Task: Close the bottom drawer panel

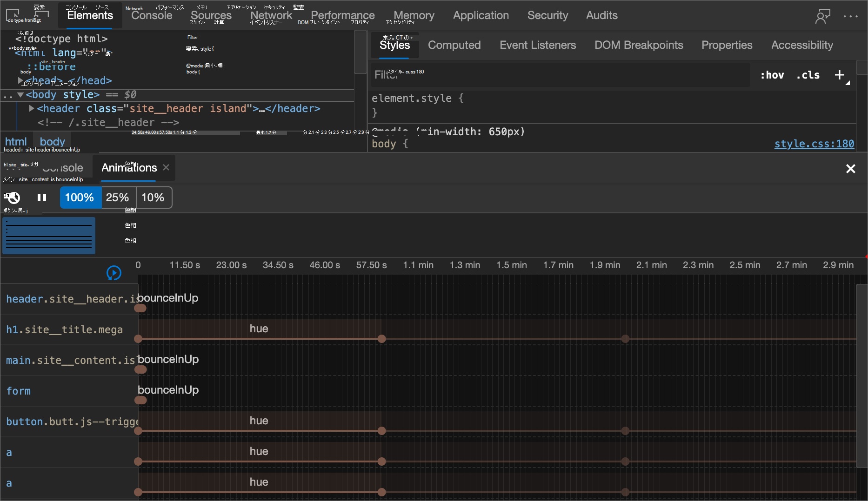Action: [x=851, y=169]
